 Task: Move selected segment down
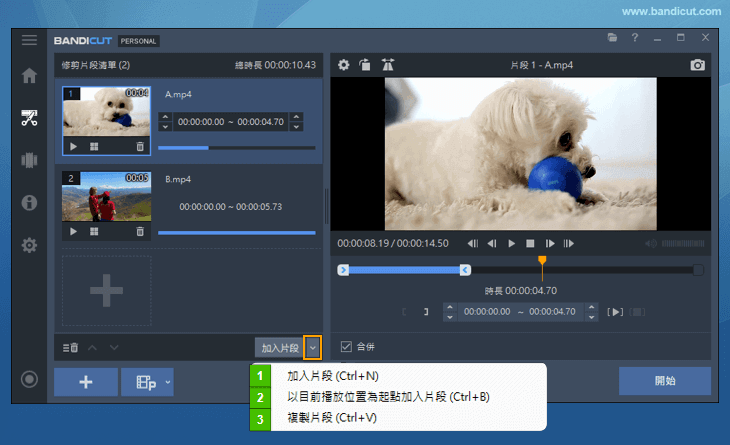[x=114, y=348]
